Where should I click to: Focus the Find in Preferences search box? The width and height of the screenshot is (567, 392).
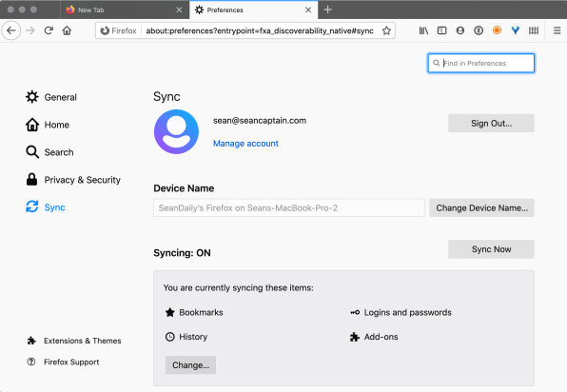[481, 64]
